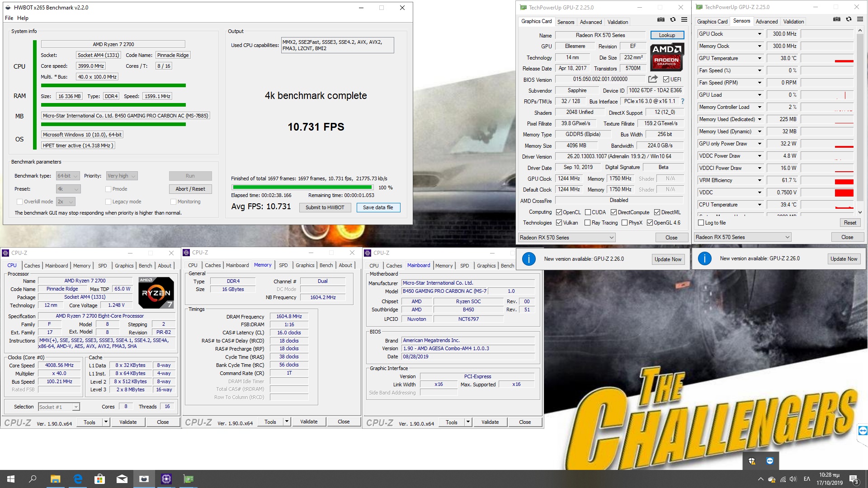Click Abort / Reset button
Screen dimensions: 868x488
point(190,189)
